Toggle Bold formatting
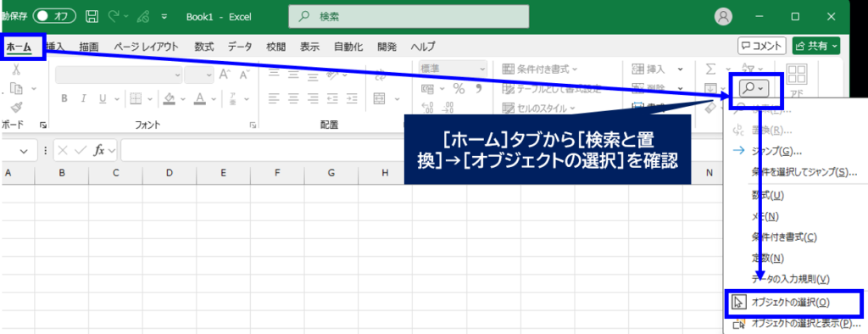 [64, 98]
